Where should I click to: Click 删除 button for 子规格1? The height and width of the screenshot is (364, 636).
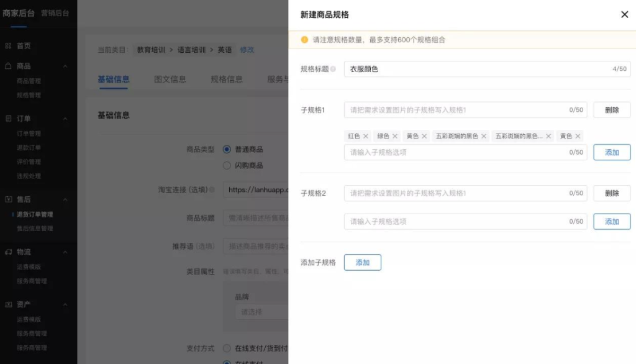(611, 110)
